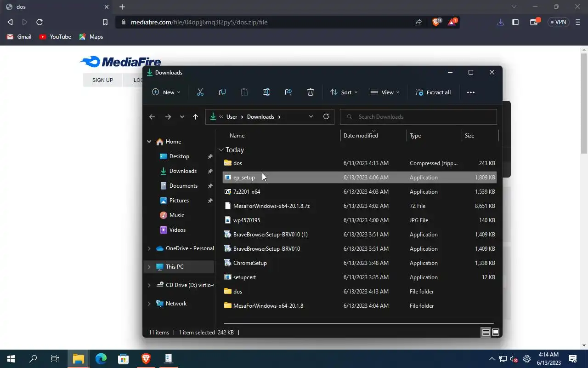Click the share icon in address bar
The image size is (588, 368).
click(418, 22)
